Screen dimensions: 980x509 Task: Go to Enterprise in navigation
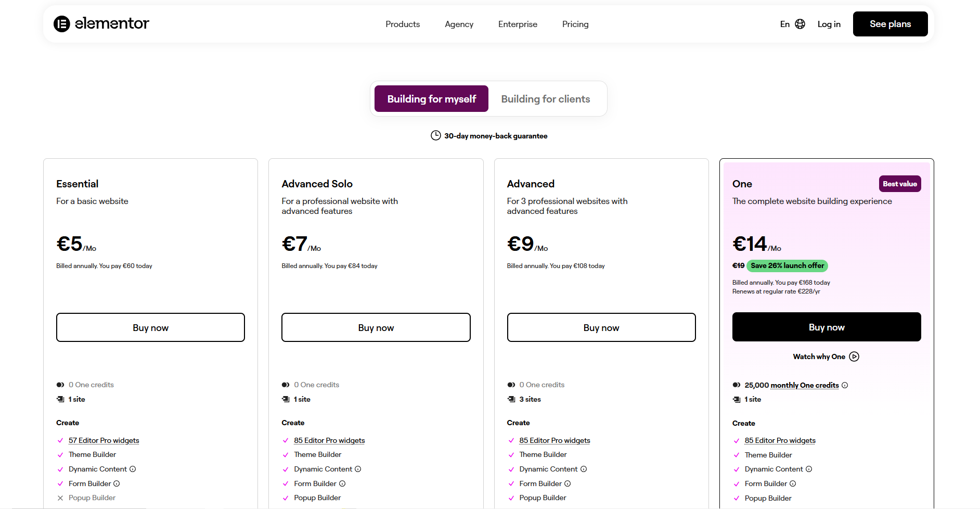[518, 24]
